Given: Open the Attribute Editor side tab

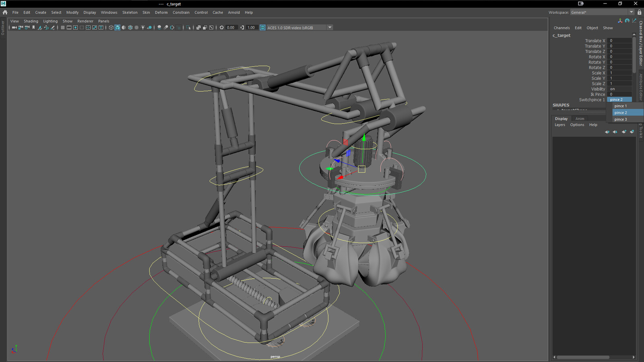Looking at the screenshot, I should [x=641, y=88].
